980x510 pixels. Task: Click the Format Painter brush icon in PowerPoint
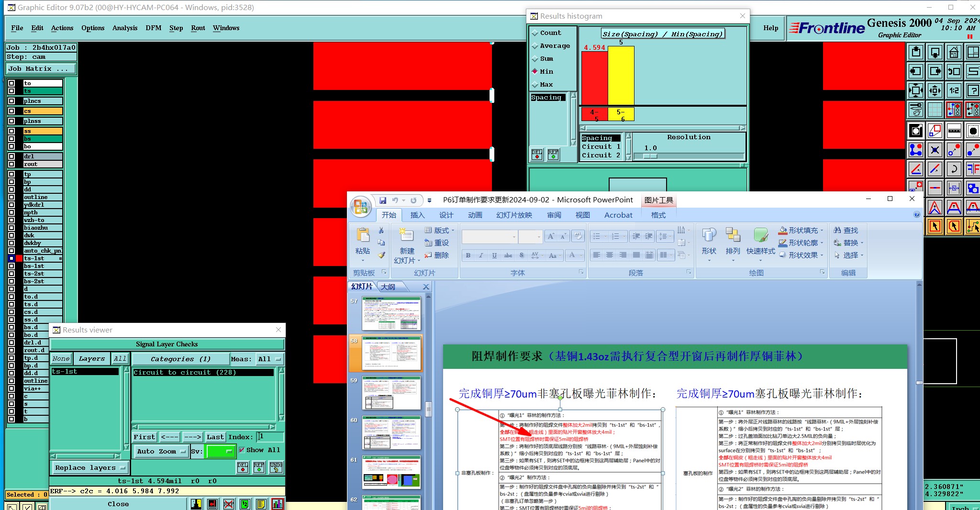(x=381, y=255)
